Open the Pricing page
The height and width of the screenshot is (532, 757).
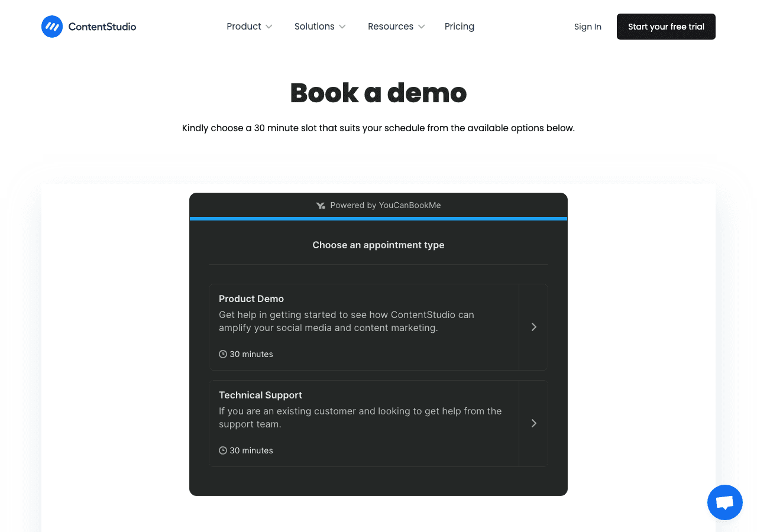(460, 27)
